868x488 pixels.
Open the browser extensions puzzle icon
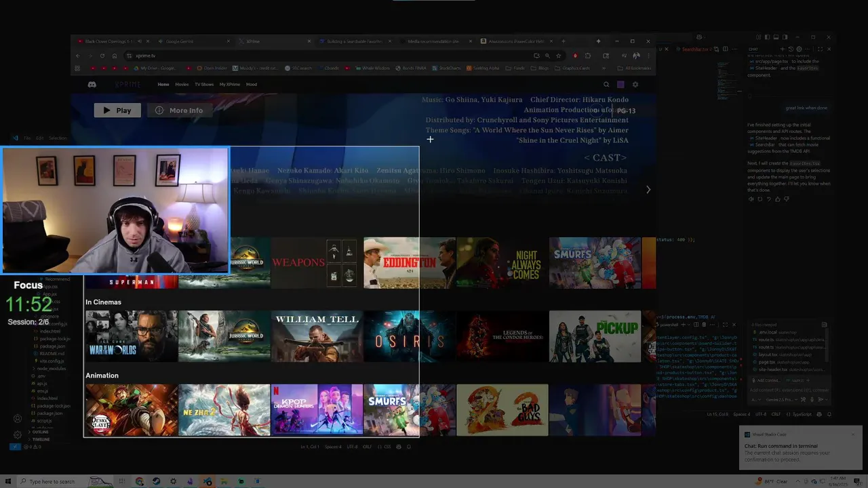click(588, 56)
